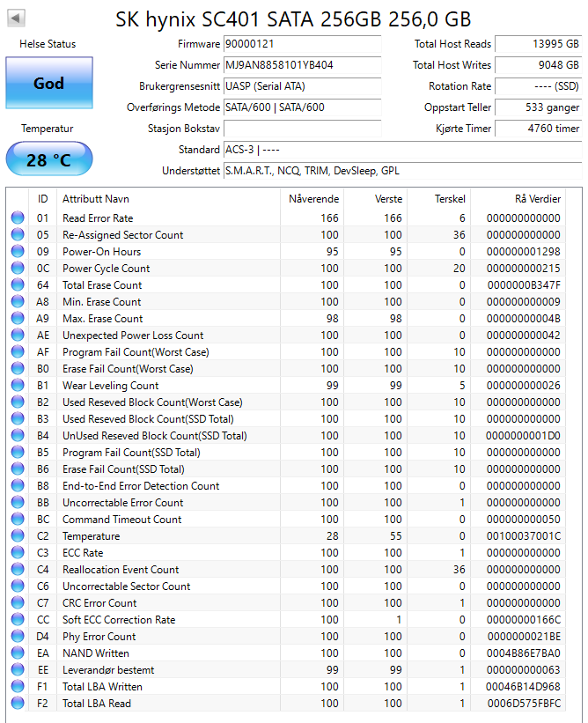Click the Firmware field showing 90000121

(x=302, y=44)
